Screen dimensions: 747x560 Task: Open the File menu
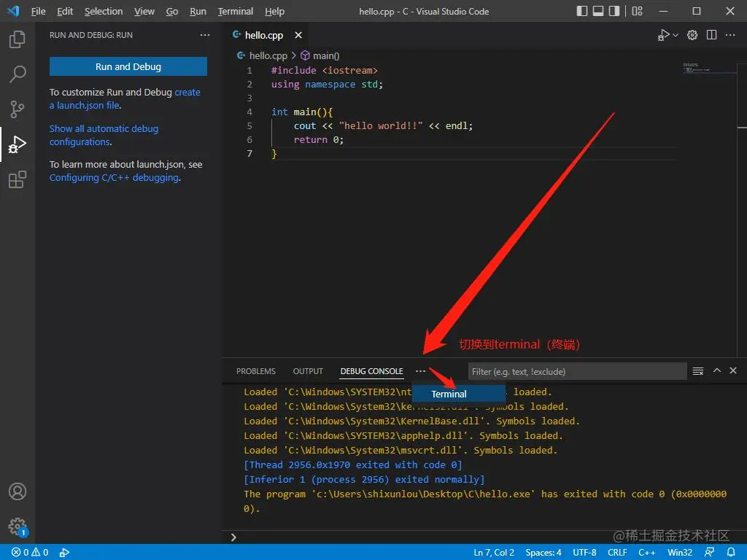coord(38,11)
